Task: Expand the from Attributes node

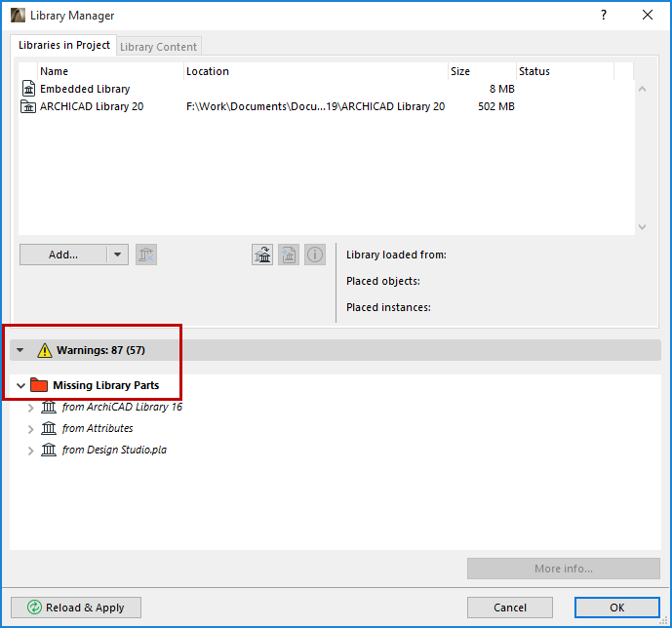Action: 30,429
